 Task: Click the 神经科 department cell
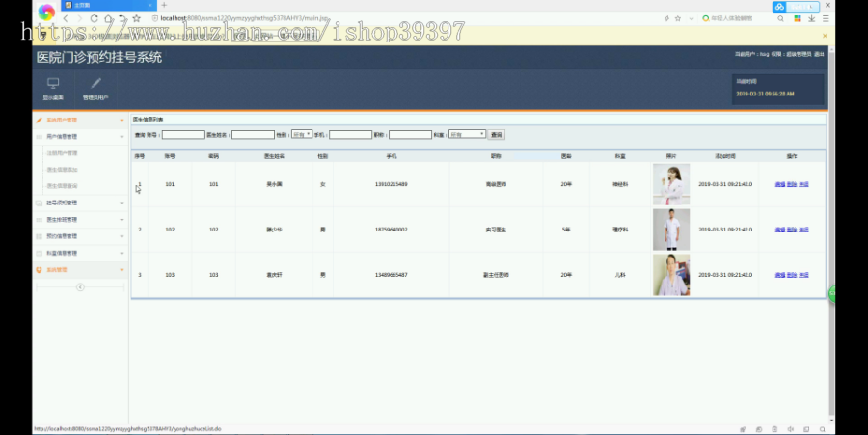point(620,184)
